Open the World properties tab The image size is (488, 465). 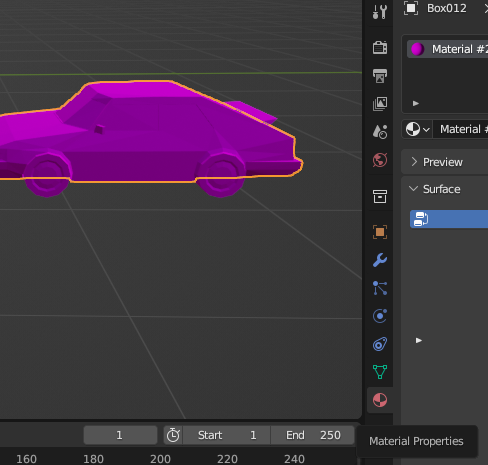pos(380,160)
